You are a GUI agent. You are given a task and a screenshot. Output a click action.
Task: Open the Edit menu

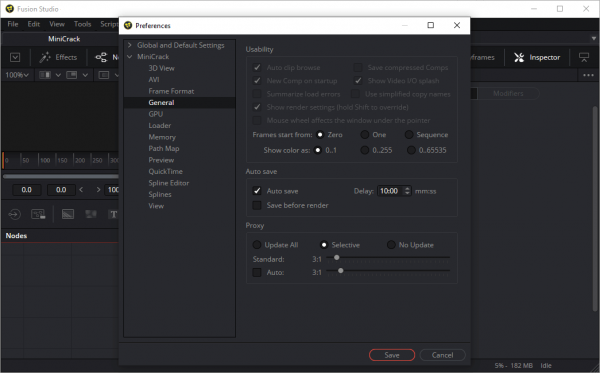click(x=34, y=24)
